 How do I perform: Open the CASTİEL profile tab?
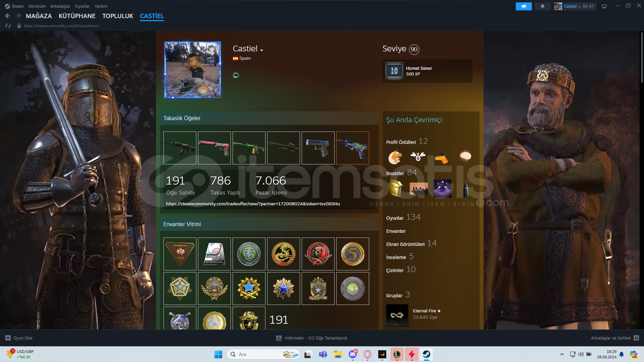pyautogui.click(x=152, y=16)
